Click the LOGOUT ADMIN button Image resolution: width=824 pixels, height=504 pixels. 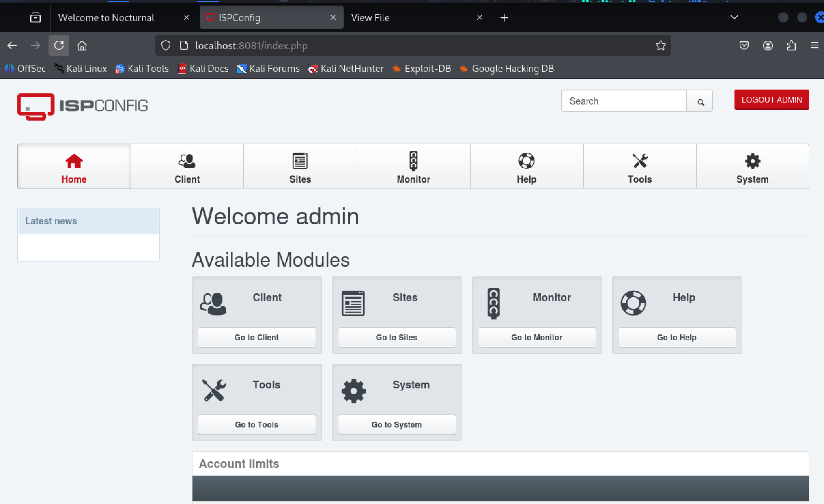point(772,100)
